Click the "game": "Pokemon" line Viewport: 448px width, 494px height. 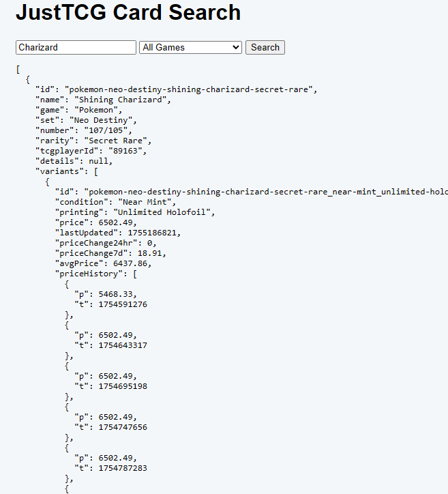coord(78,110)
